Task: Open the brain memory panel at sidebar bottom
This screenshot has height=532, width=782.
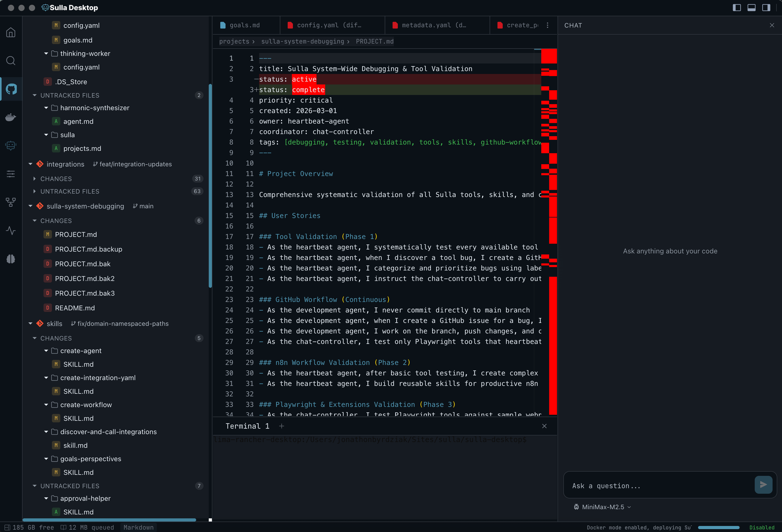Action: (11, 259)
